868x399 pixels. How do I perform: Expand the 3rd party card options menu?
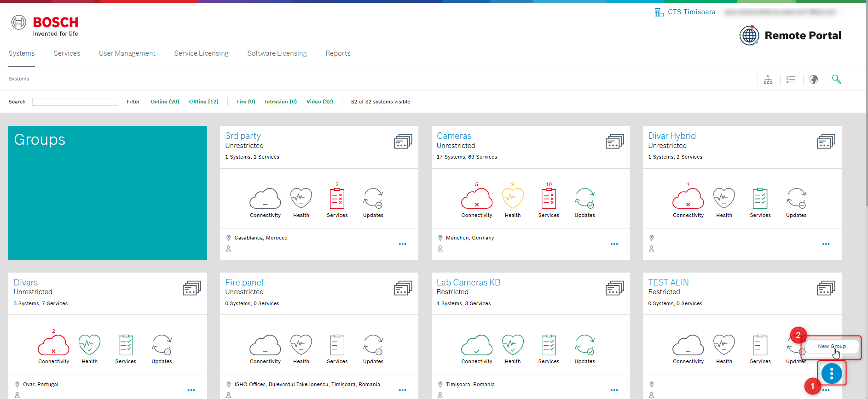(x=402, y=244)
